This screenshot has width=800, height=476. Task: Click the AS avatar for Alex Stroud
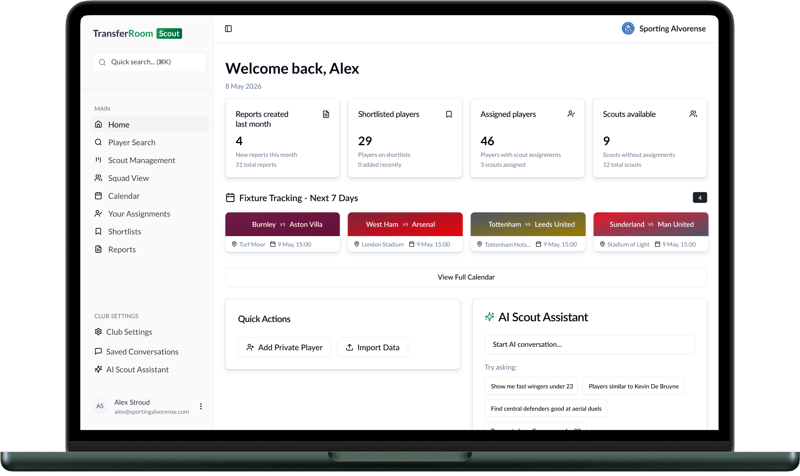100,406
